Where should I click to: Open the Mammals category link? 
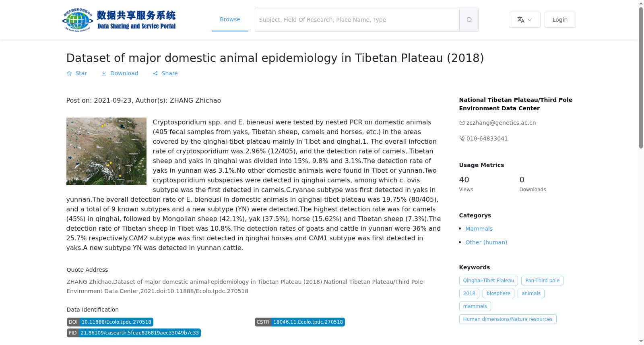point(479,229)
